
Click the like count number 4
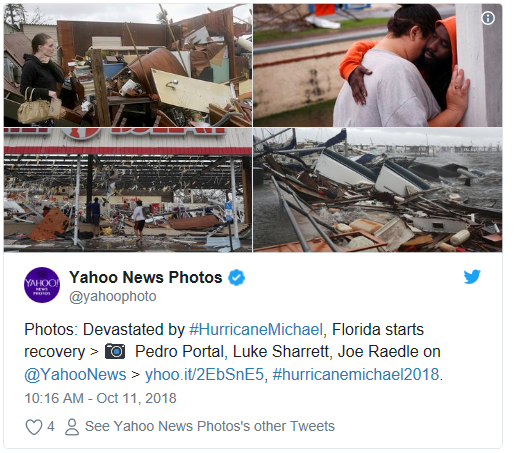pos(51,426)
